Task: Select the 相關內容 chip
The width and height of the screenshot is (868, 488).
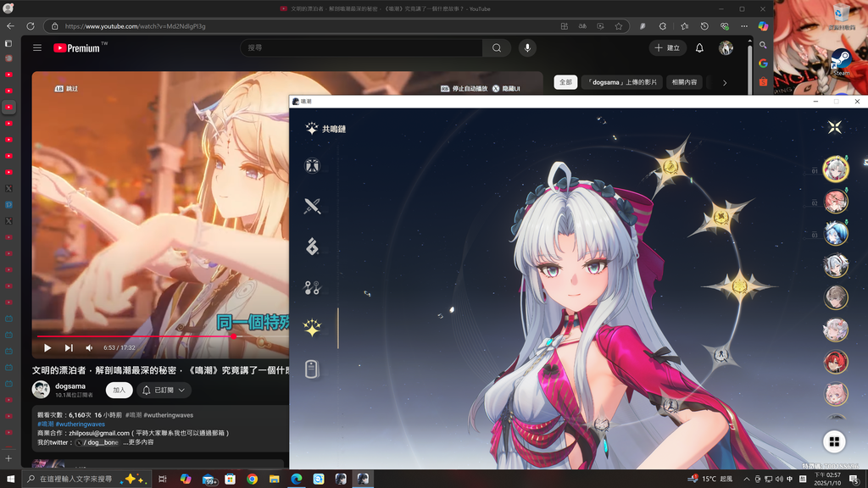Action: click(x=684, y=82)
